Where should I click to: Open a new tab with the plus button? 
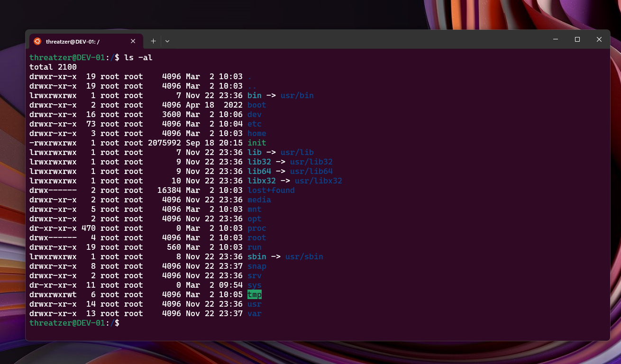[153, 41]
